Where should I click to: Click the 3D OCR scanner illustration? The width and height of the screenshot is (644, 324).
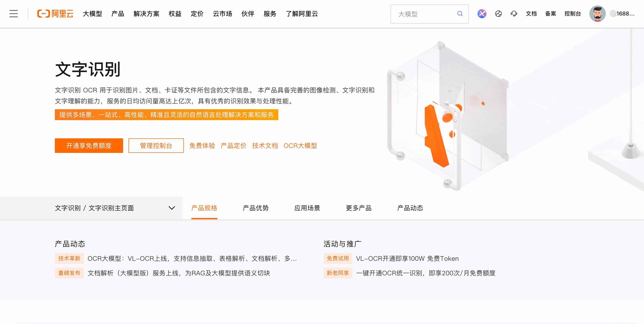(x=447, y=116)
